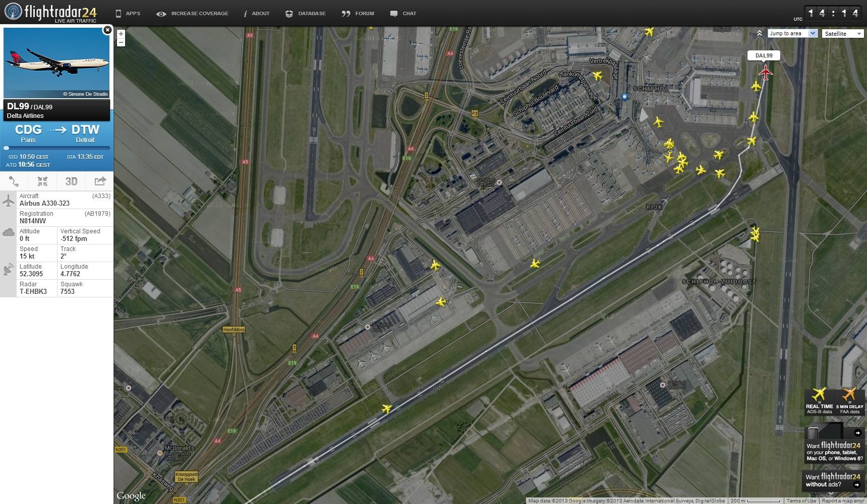Screen dimensions: 867x504
Task: Click the Squawk value 7553
Action: coord(68,292)
